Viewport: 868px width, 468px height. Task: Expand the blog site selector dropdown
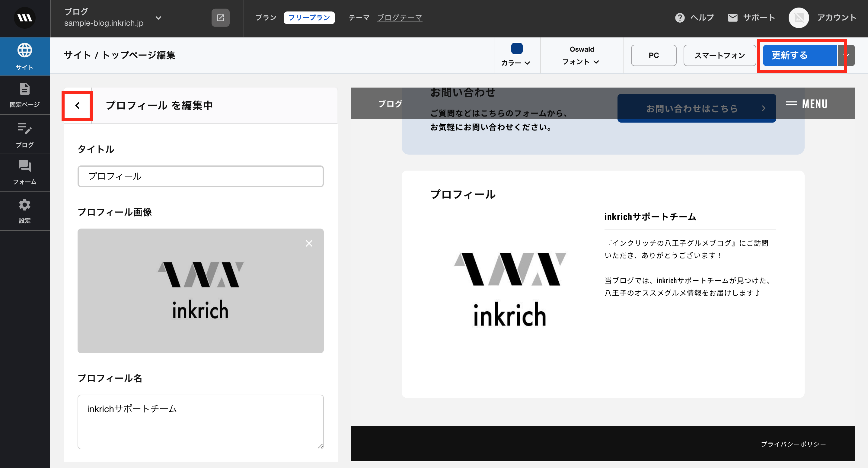tap(158, 18)
